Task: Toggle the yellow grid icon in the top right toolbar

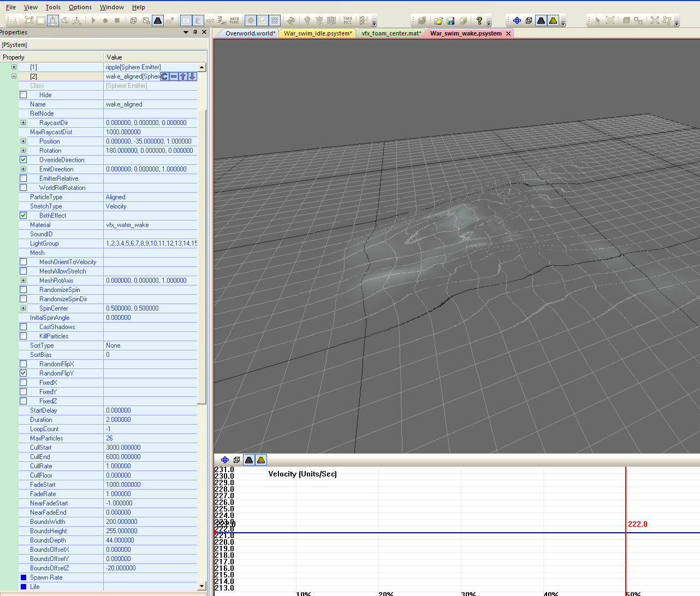Action: click(x=553, y=21)
